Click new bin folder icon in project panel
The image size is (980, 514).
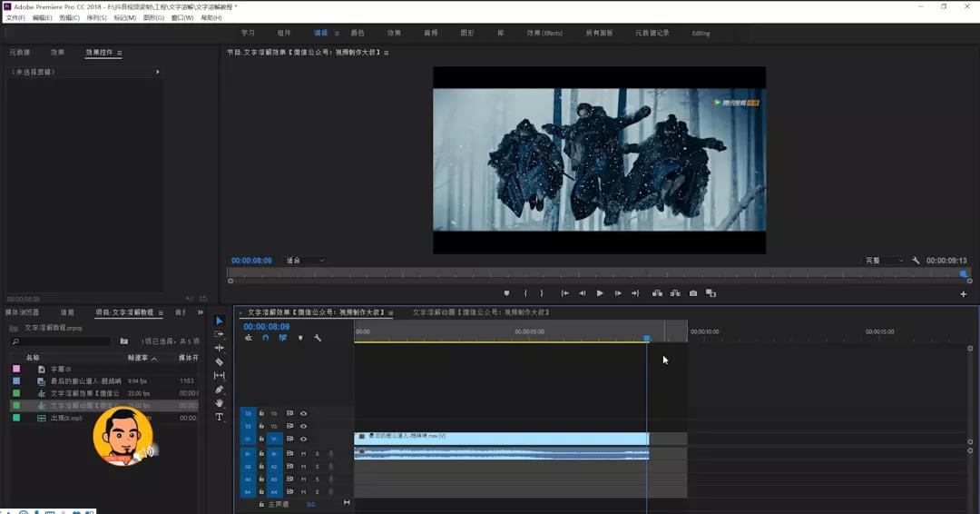pos(123,341)
